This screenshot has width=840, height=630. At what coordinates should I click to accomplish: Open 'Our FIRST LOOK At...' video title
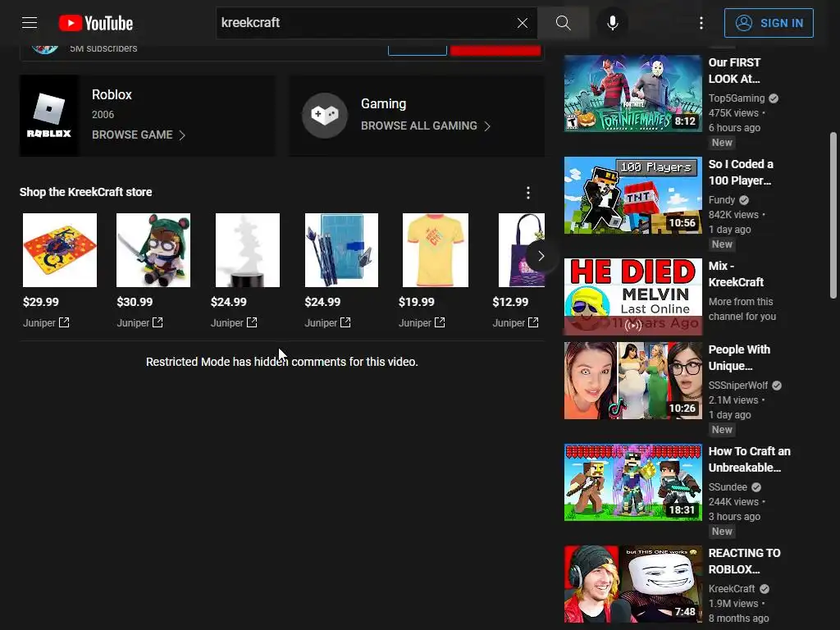pos(734,71)
